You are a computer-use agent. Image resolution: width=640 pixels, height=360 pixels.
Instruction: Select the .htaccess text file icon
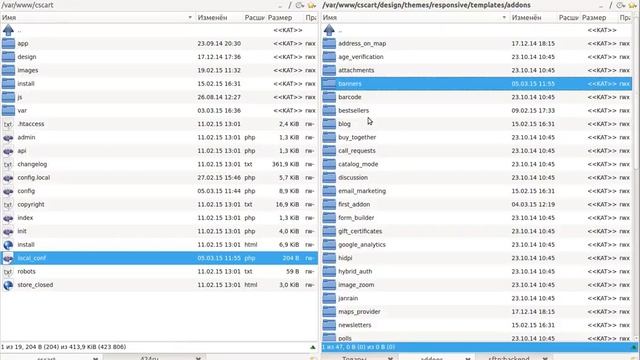pos(8,124)
